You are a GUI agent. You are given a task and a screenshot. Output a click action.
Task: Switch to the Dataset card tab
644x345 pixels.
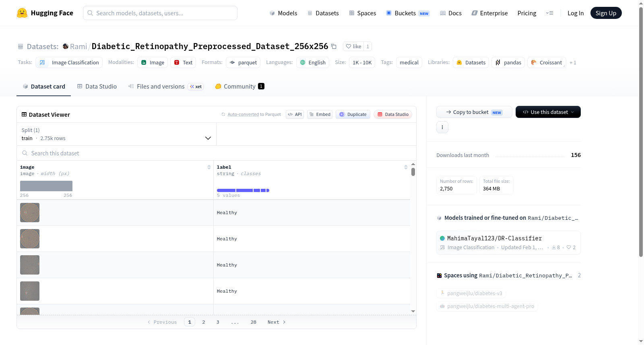click(x=43, y=87)
